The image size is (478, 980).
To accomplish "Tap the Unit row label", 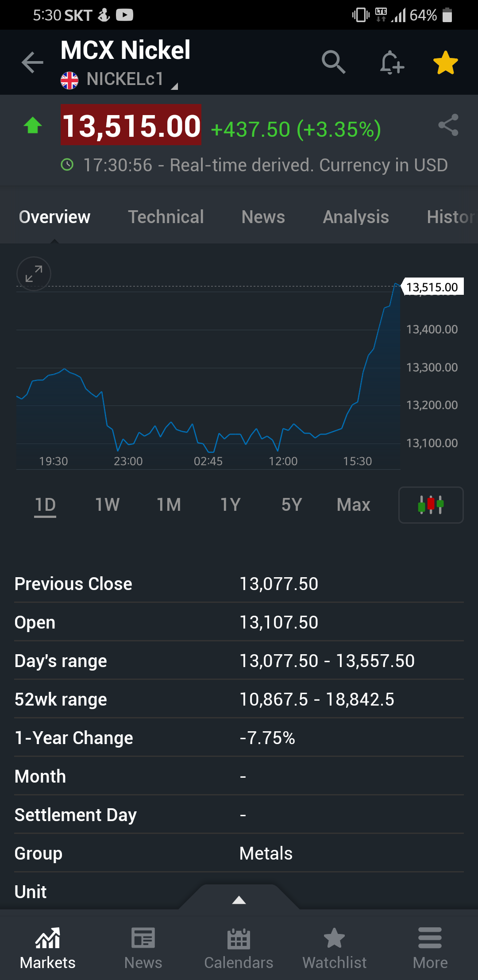I will coord(31,892).
